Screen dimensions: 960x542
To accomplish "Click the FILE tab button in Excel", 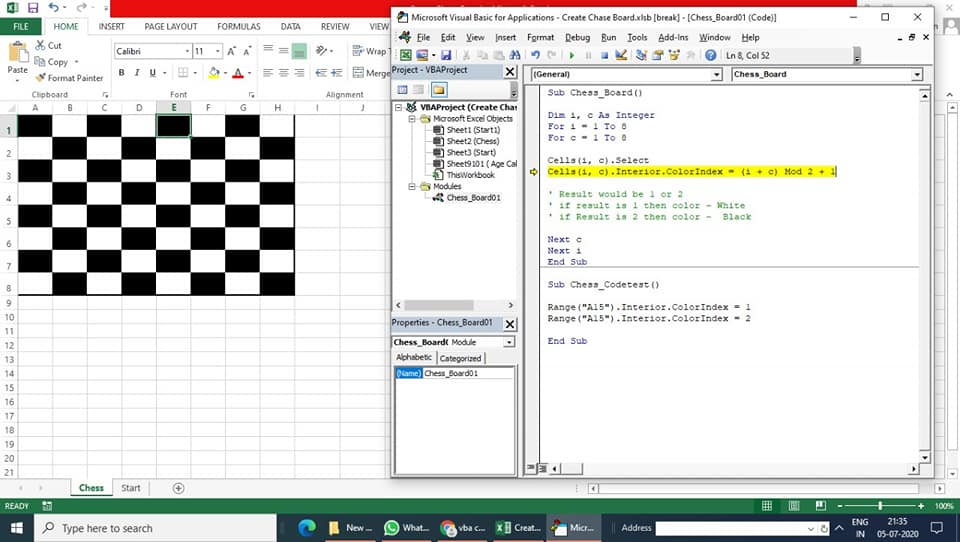I will pyautogui.click(x=21, y=26).
